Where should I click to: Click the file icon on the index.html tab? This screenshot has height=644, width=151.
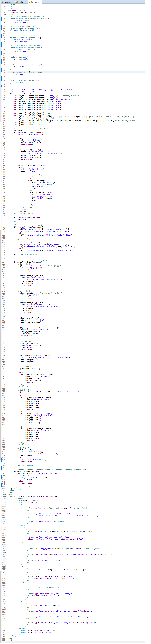pos(2,2)
